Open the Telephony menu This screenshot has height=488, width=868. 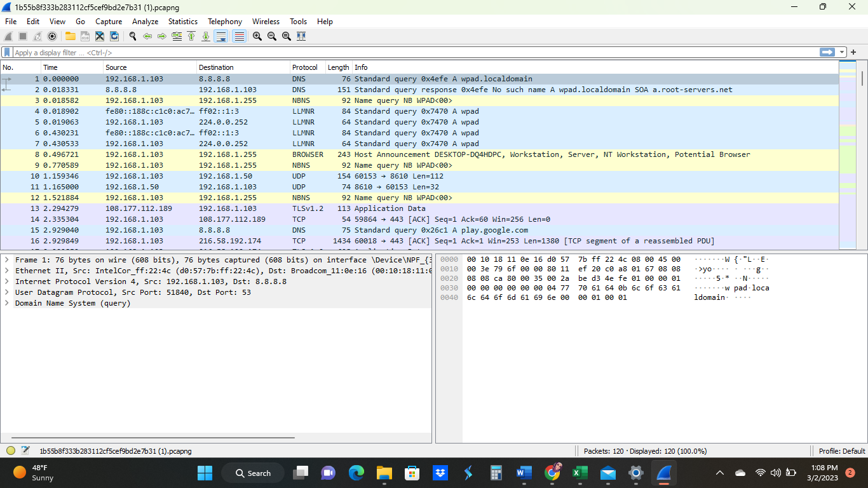pos(225,21)
